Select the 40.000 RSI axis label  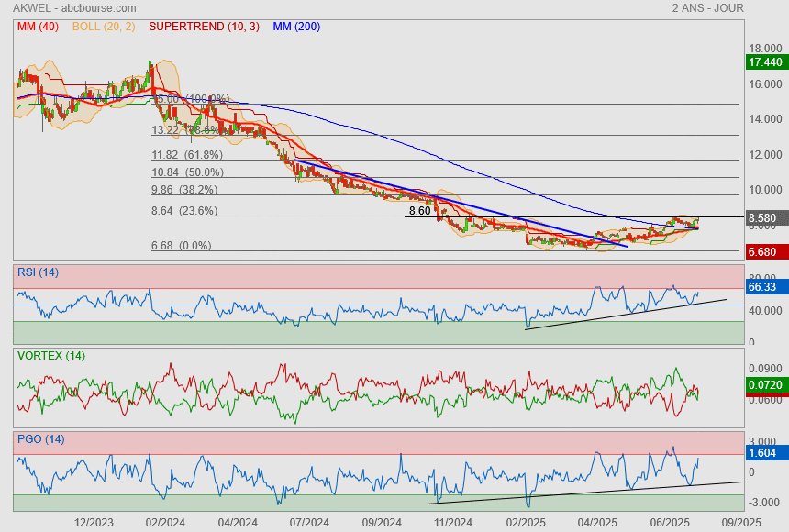765,311
